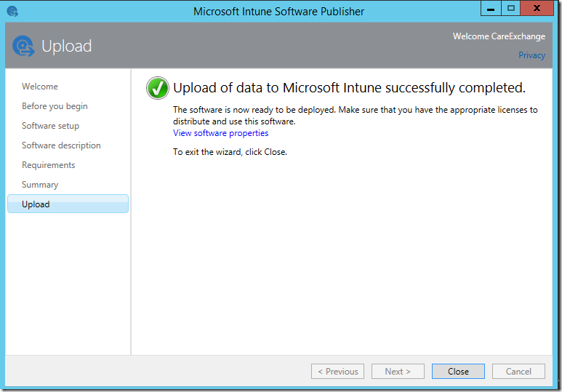Select the highlighted Upload step
The width and height of the screenshot is (562, 392).
(68, 204)
